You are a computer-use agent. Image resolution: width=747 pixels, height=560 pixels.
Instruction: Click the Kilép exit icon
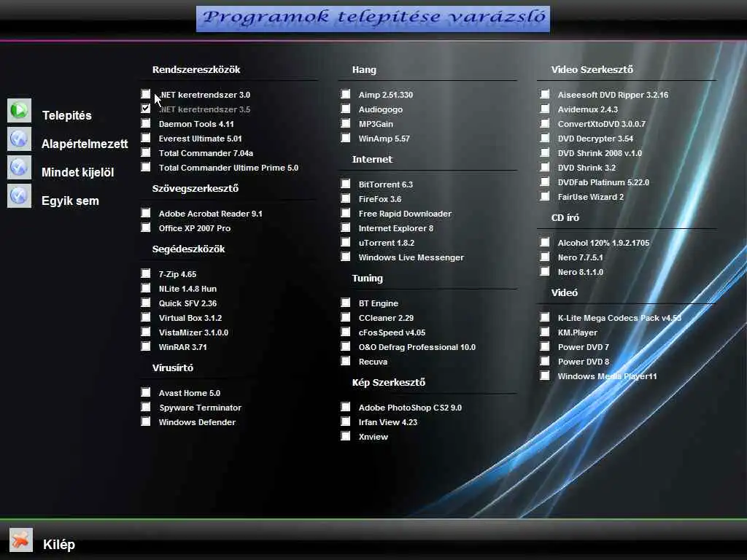(x=21, y=540)
